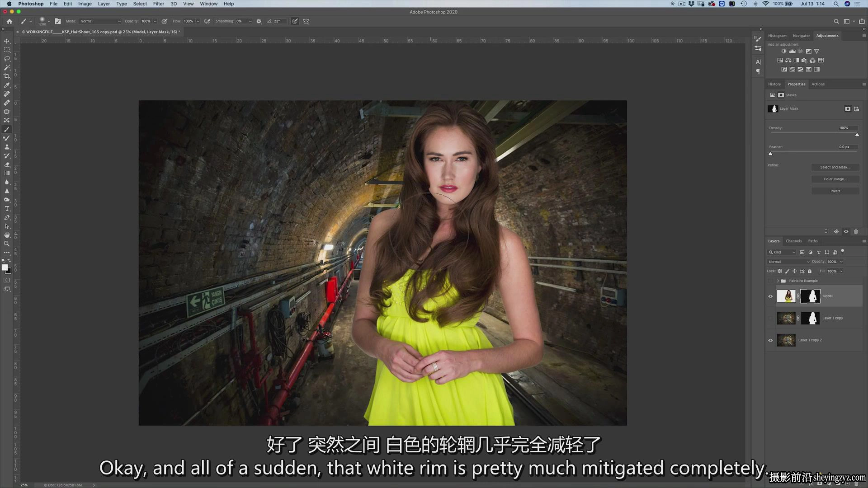Screen dimensions: 868x488
Task: Open smoothing options gear icon
Action: coord(259,21)
